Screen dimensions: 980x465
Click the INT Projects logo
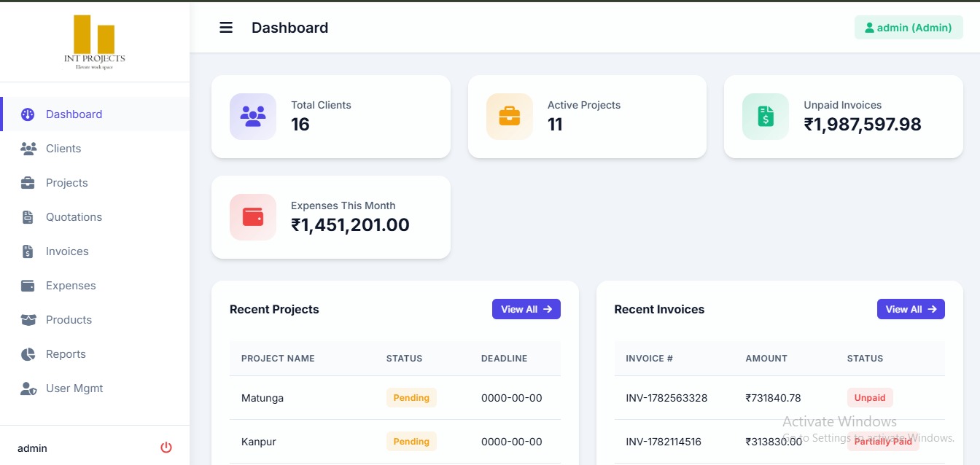point(95,42)
